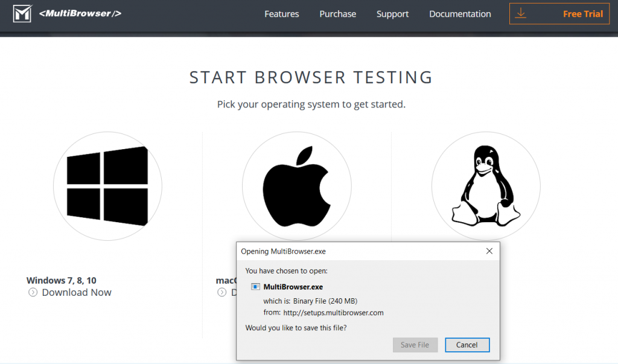
Task: Open the Features menu item
Action: coord(281,14)
